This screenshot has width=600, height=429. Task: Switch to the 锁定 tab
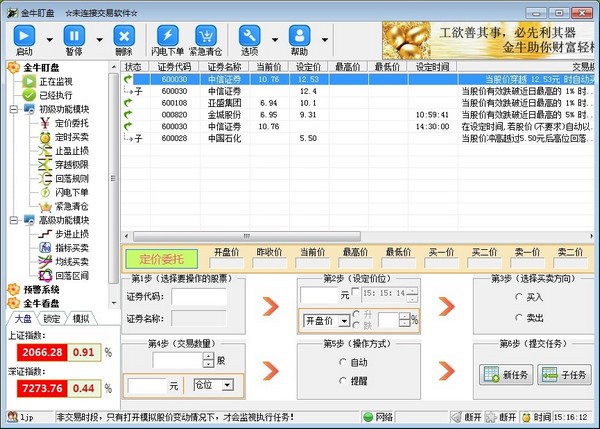51,319
